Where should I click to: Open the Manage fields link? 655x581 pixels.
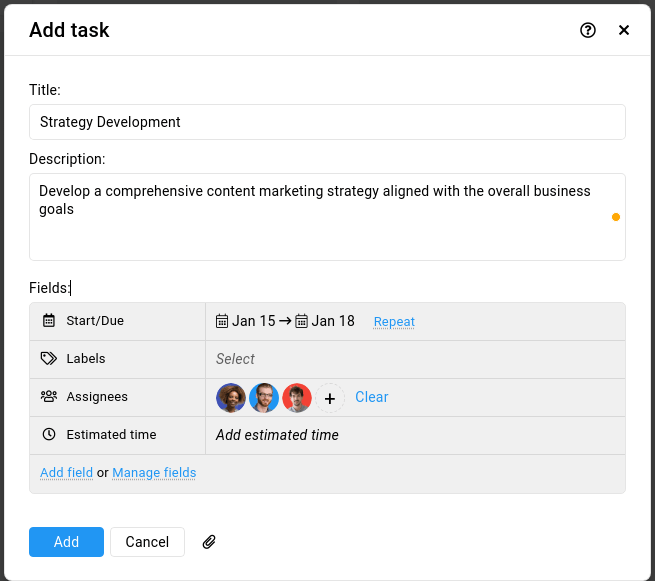tap(154, 472)
